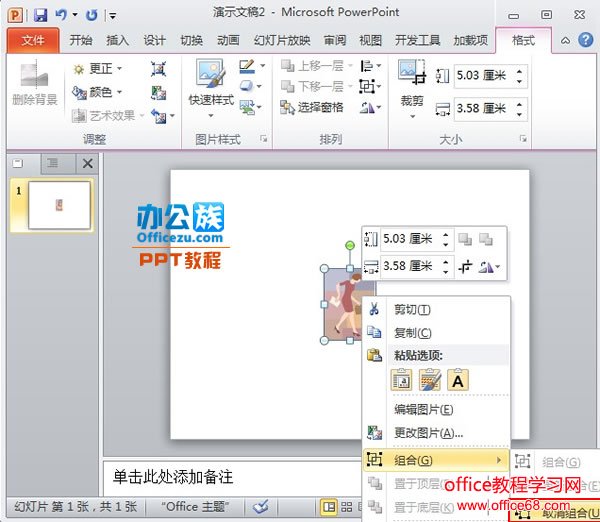Open Format (格式) picture tools tab
The height and width of the screenshot is (522, 600).
pyautogui.click(x=523, y=40)
